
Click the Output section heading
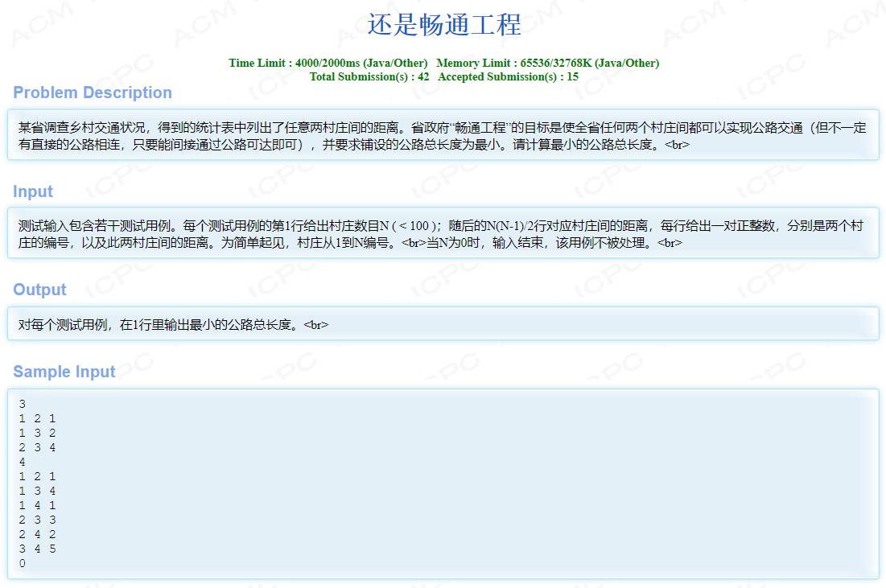(39, 290)
